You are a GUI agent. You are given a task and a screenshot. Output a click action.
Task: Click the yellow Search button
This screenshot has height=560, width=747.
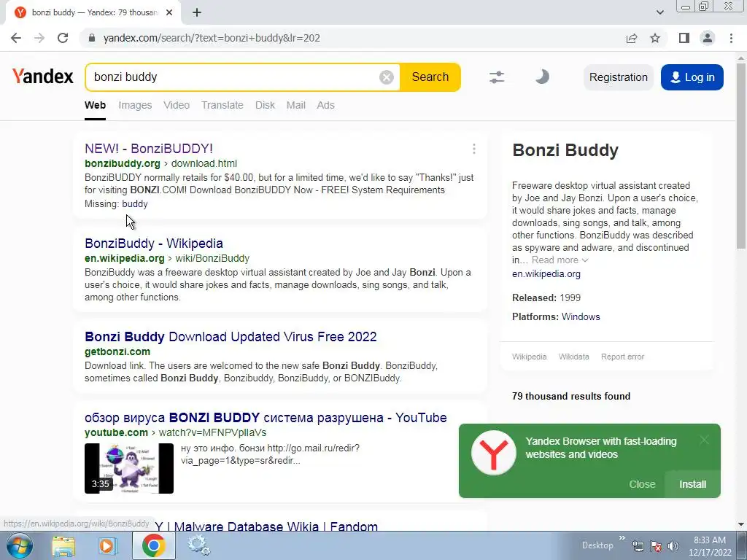tap(430, 77)
